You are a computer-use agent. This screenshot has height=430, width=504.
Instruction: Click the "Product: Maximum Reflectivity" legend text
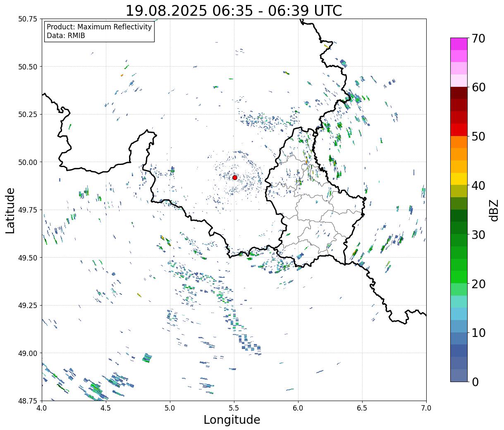point(99,27)
